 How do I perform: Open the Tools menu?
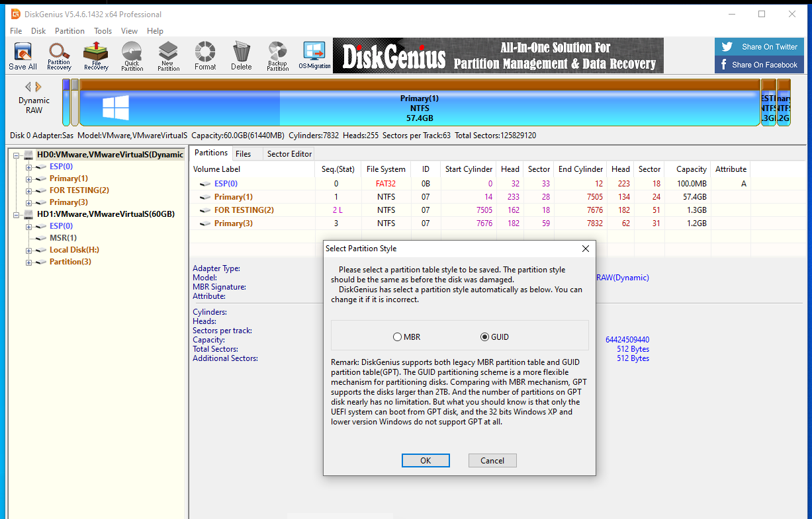103,31
